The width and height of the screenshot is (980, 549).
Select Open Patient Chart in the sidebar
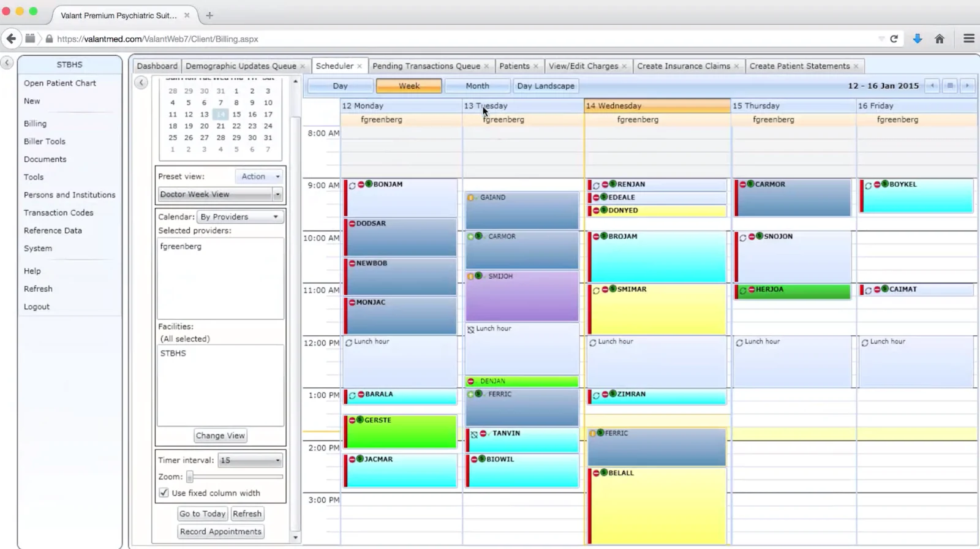point(59,83)
